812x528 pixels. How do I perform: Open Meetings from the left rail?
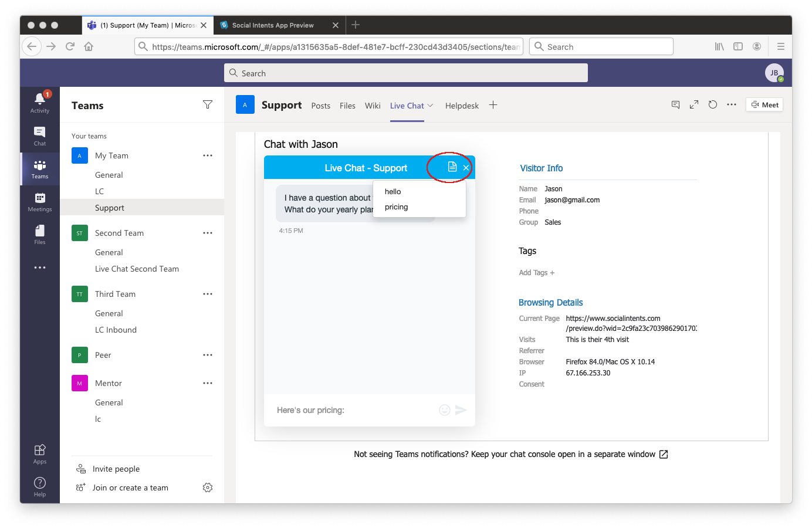tap(40, 201)
